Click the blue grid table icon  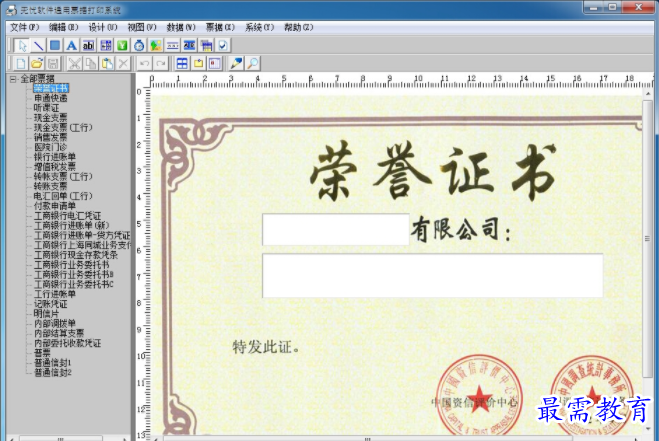click(x=182, y=63)
